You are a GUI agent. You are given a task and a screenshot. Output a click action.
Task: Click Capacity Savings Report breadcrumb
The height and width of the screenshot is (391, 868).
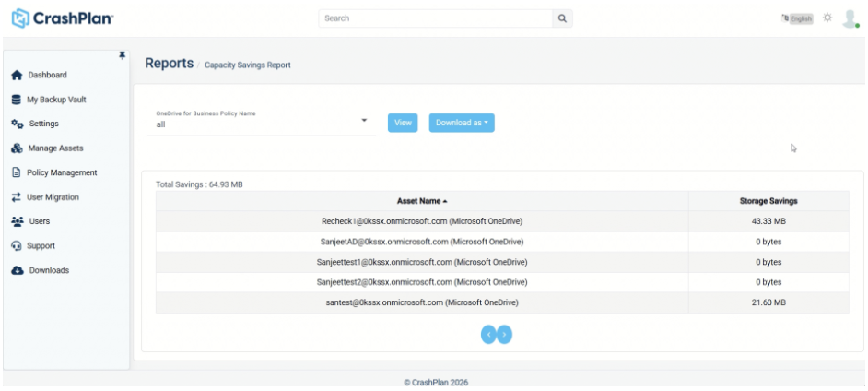pos(248,65)
